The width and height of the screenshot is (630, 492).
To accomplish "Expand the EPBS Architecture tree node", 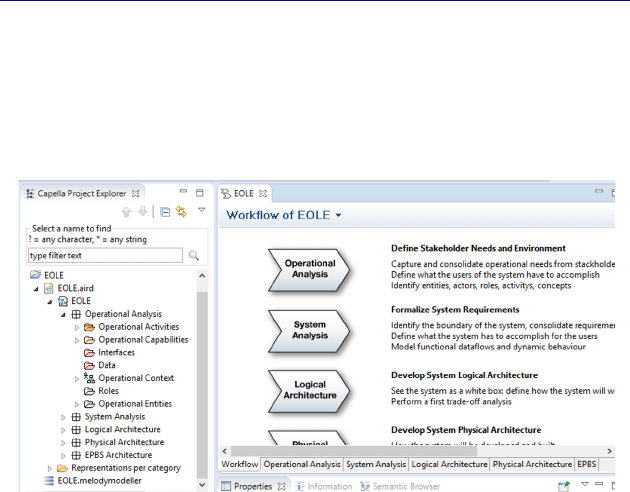I will pyautogui.click(x=63, y=456).
